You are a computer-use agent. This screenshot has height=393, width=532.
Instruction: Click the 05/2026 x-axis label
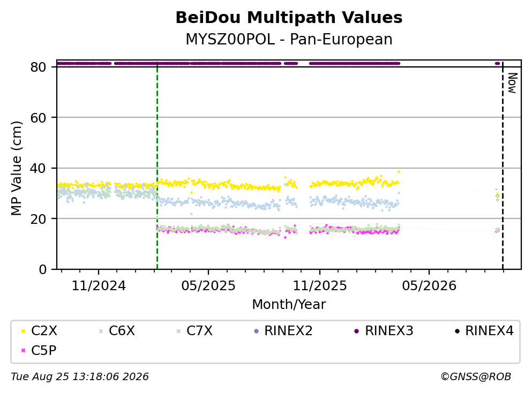click(x=429, y=286)
